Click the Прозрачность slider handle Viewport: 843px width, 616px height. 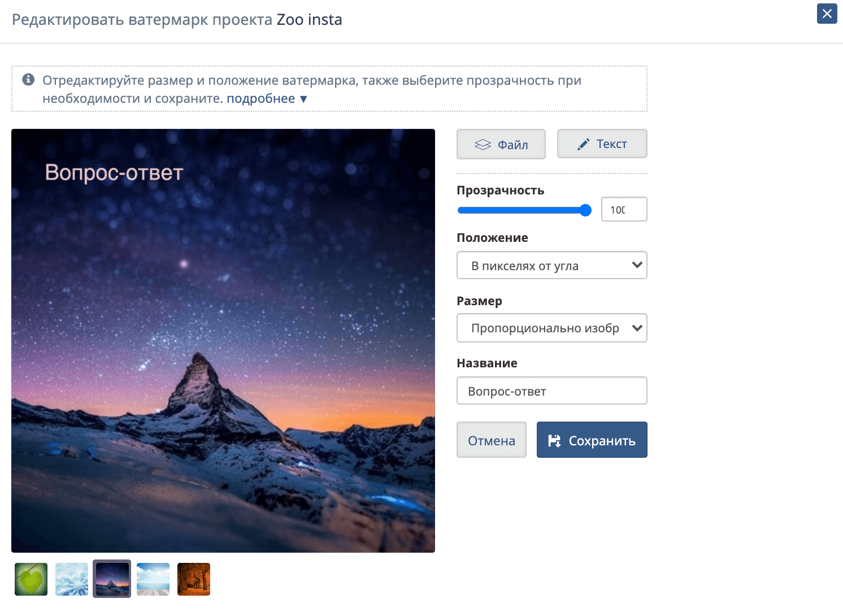585,210
